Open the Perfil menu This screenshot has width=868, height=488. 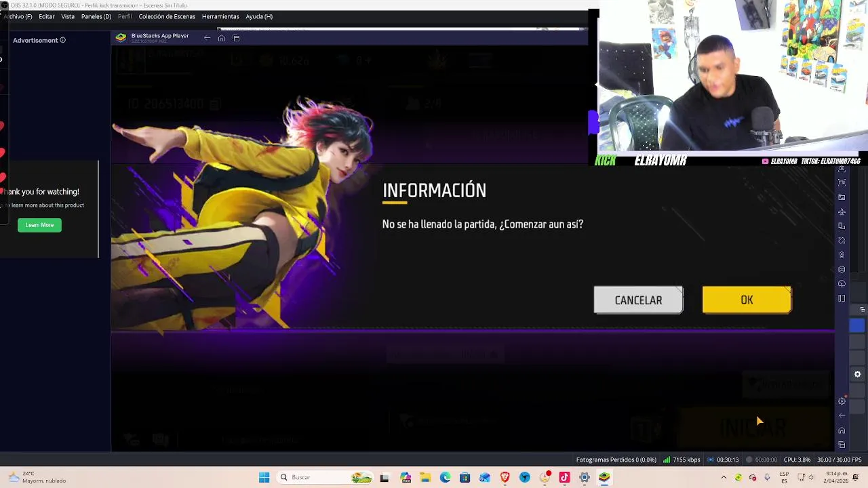[x=125, y=16]
